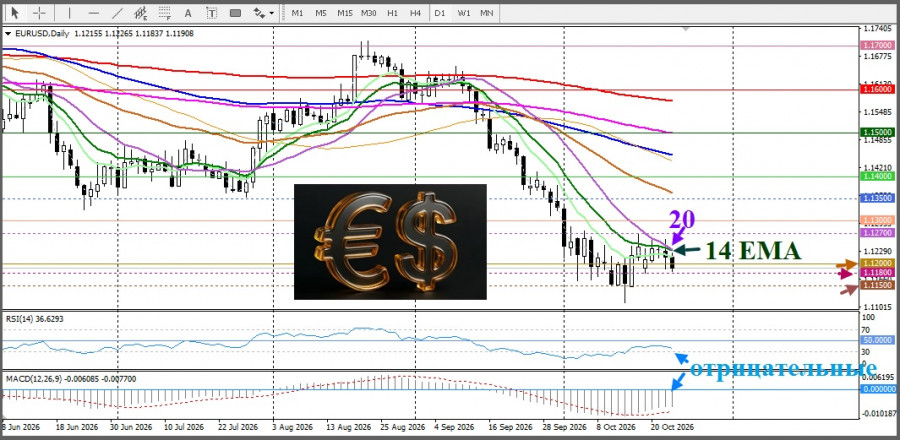
Task: Select the trendline drawing tool
Action: point(117,12)
